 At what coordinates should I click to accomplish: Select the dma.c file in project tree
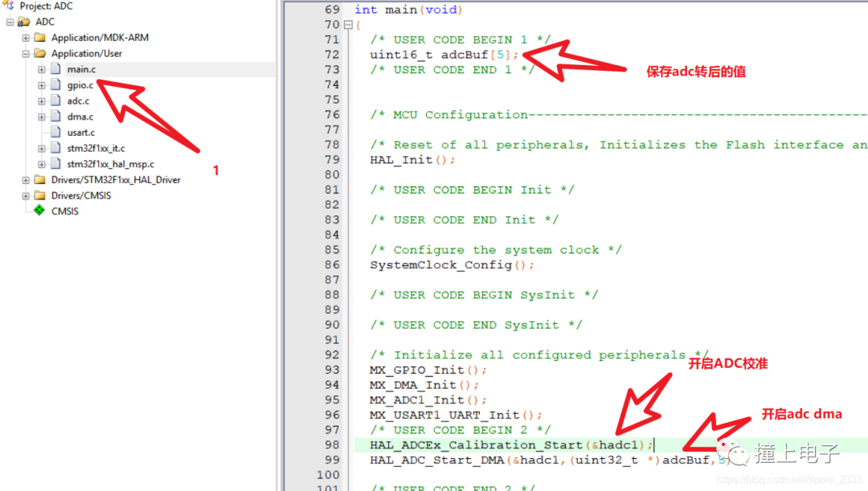tap(55, 117)
